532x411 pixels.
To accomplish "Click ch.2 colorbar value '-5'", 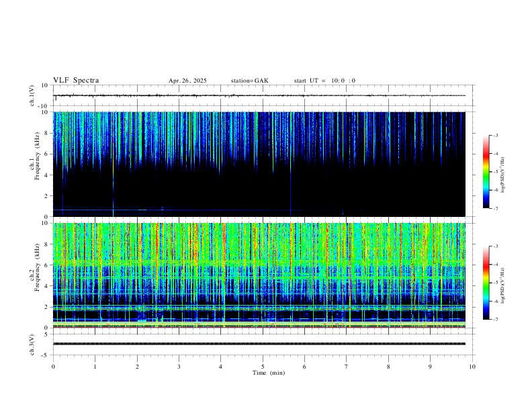I will (495, 283).
